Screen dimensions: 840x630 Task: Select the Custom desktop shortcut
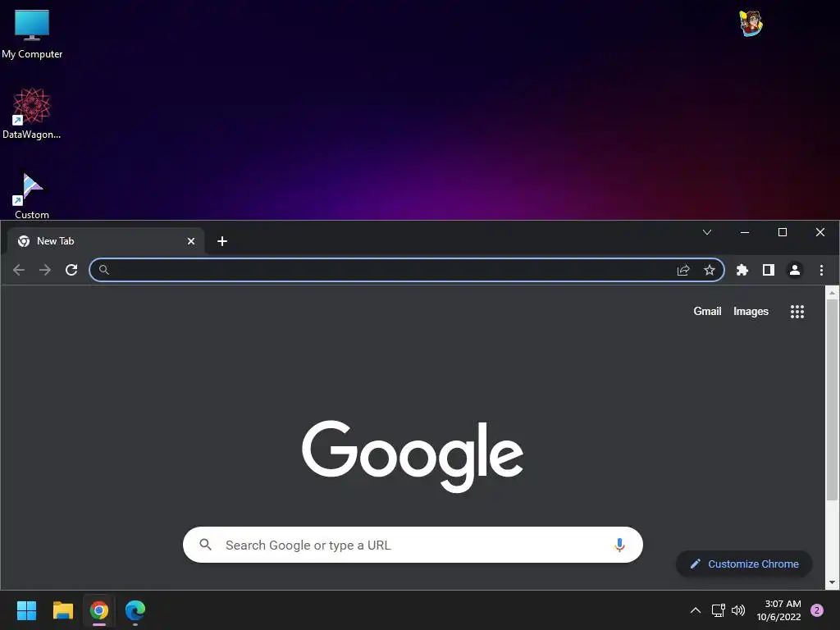pos(32,195)
